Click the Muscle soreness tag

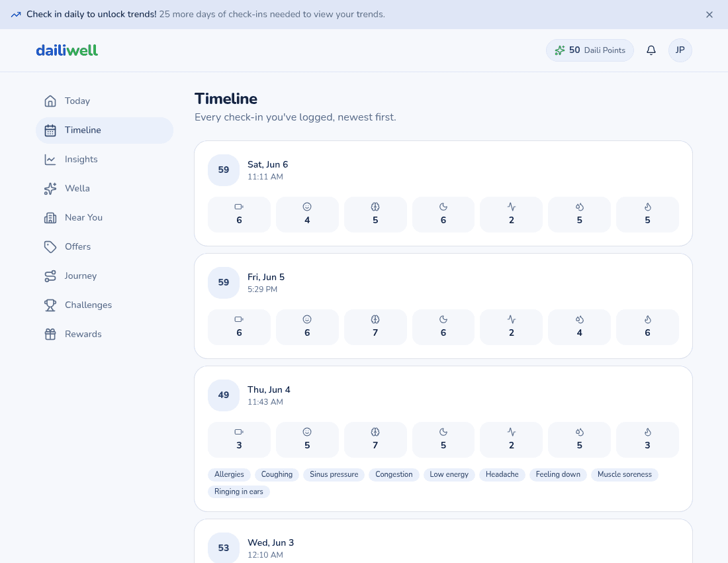(x=625, y=474)
